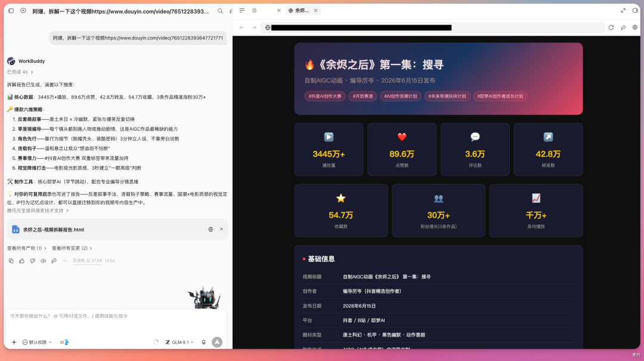
Task: Add an attachment with the plus button
Action: click(x=14, y=342)
